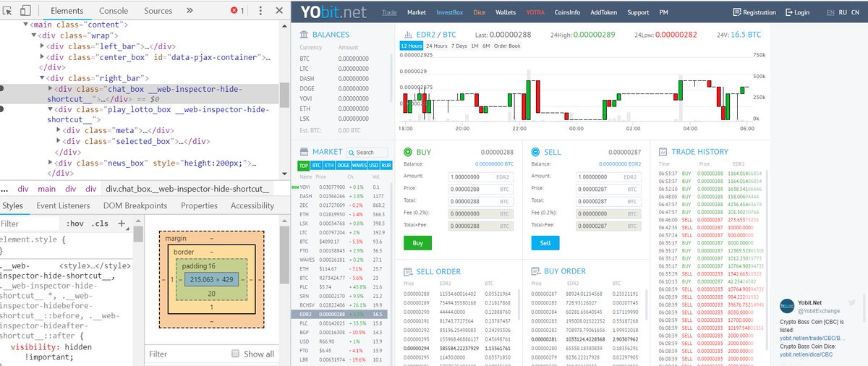
Task: Click the computed styles Filter field
Action: pos(184,354)
